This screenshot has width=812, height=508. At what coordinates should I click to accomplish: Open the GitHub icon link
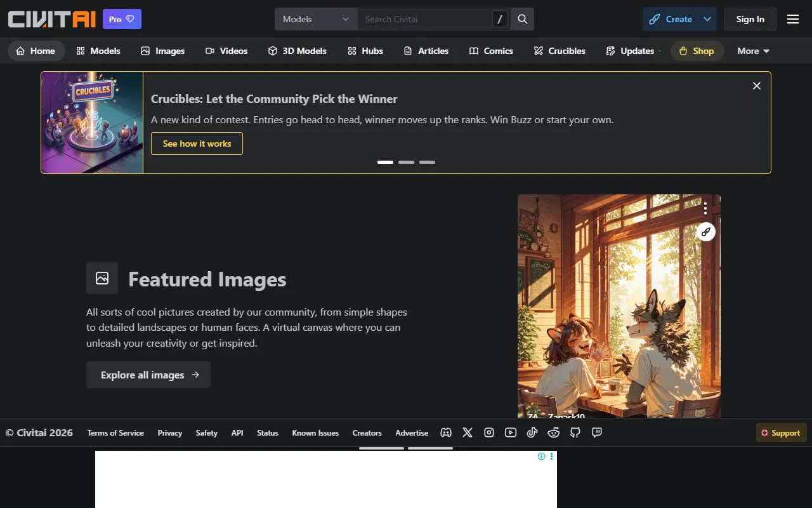[575, 432]
